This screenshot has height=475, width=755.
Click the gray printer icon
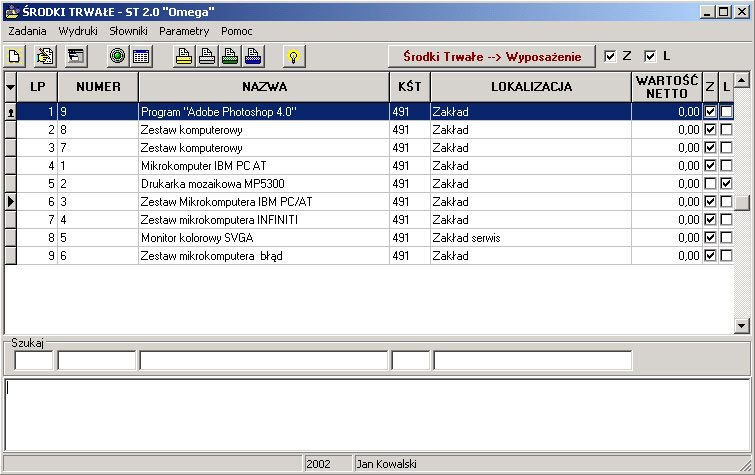click(x=207, y=56)
